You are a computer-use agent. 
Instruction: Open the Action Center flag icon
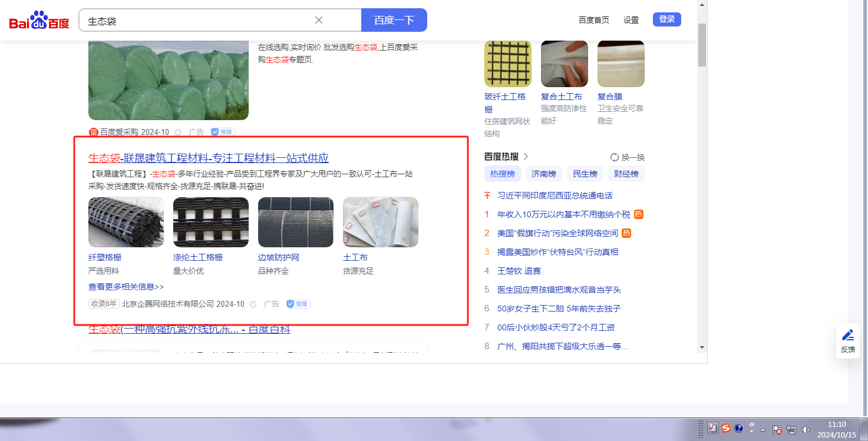(x=778, y=430)
